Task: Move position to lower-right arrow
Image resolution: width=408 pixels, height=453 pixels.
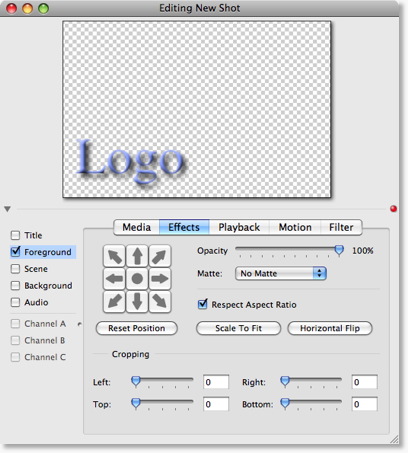Action: tap(160, 301)
